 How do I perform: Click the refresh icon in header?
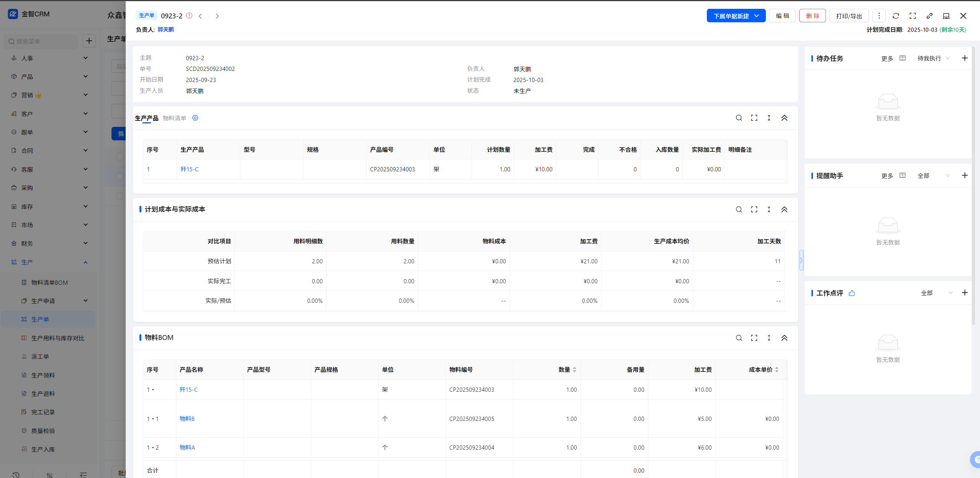[896, 16]
